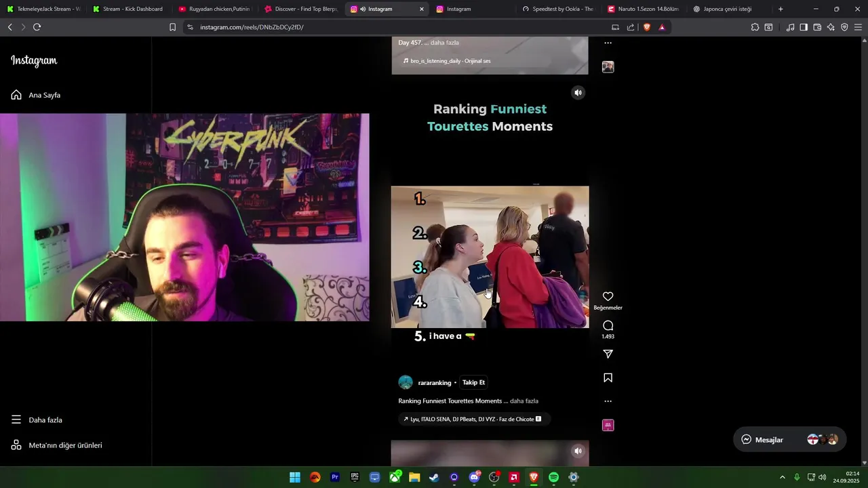Open the taskbar clock showing 02:14
The width and height of the screenshot is (868, 488).
tap(848, 477)
